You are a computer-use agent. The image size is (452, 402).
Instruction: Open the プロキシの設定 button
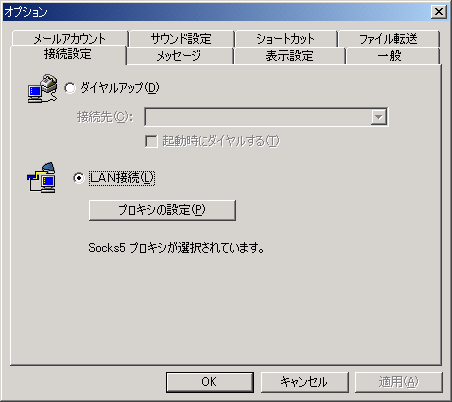(x=162, y=210)
